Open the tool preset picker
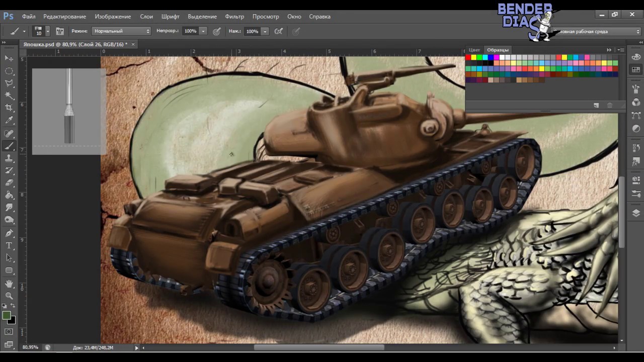This screenshot has width=644, height=362. click(x=17, y=31)
